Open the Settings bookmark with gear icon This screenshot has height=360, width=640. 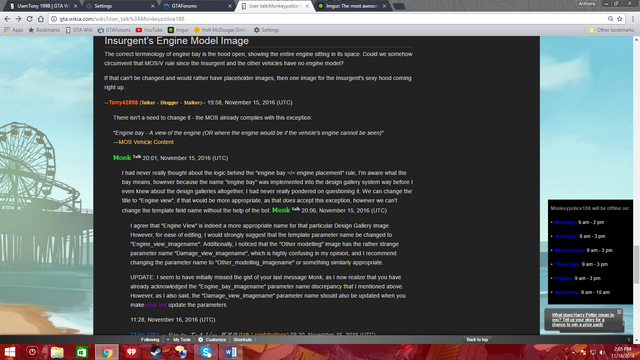(267, 30)
